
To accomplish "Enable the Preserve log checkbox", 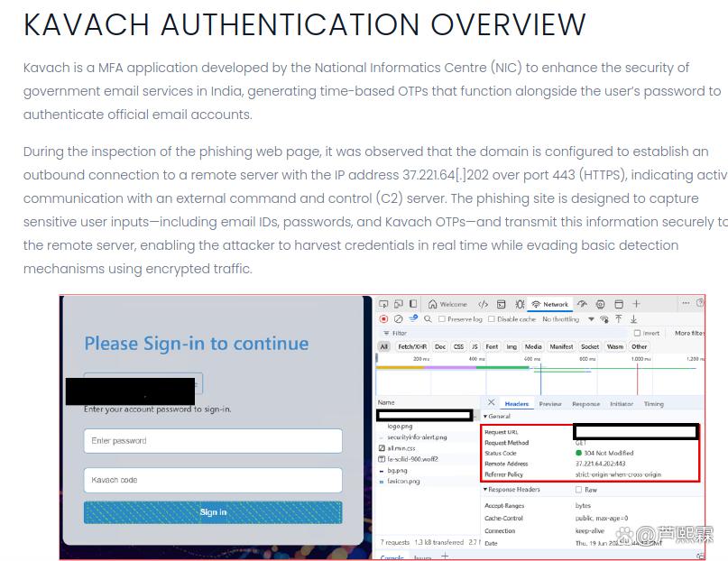I will click(x=442, y=318).
